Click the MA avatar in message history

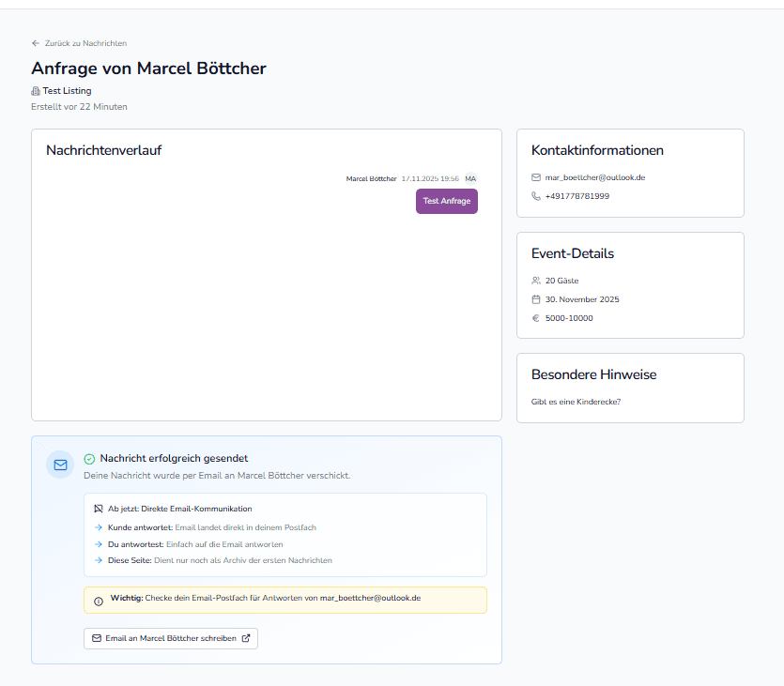(x=470, y=178)
